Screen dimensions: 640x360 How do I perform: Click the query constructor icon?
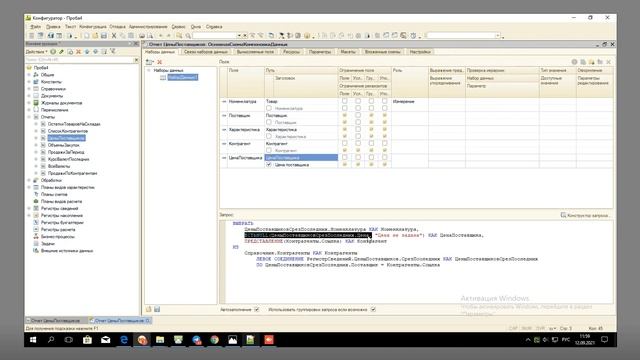[563, 215]
